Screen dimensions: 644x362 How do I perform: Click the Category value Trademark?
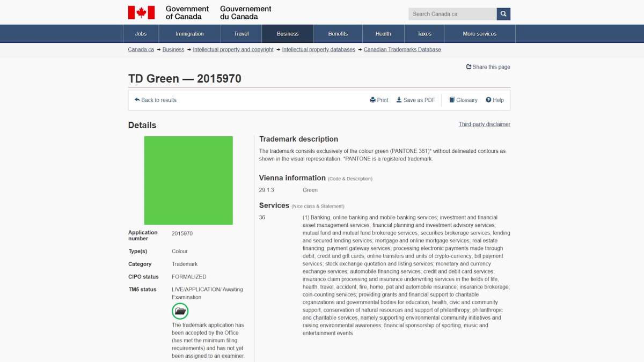pos(185,264)
